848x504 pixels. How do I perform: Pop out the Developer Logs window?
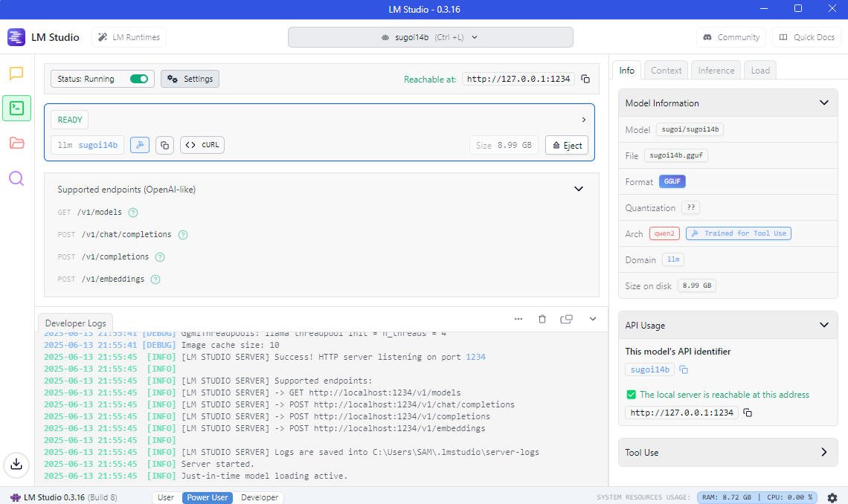[566, 319]
